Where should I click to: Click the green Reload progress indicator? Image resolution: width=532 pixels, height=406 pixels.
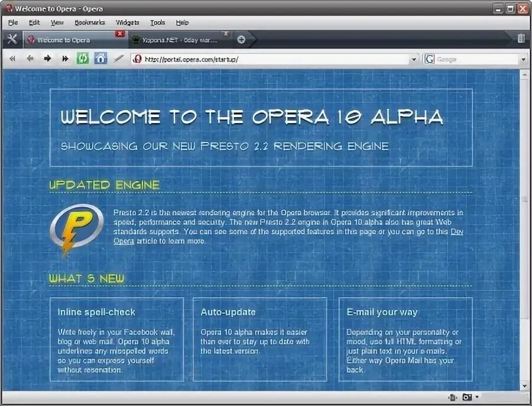tap(83, 59)
